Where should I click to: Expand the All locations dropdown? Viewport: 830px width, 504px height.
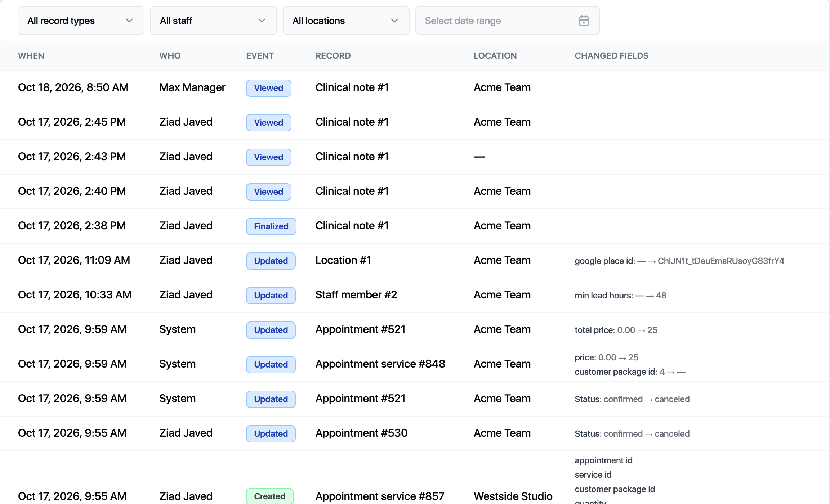[x=346, y=21]
